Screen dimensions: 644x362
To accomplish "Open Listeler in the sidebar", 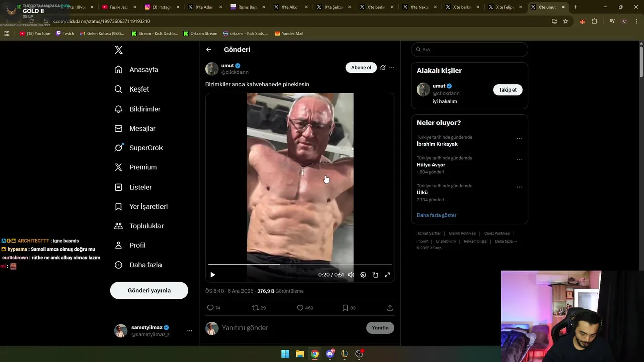I will pyautogui.click(x=133, y=187).
